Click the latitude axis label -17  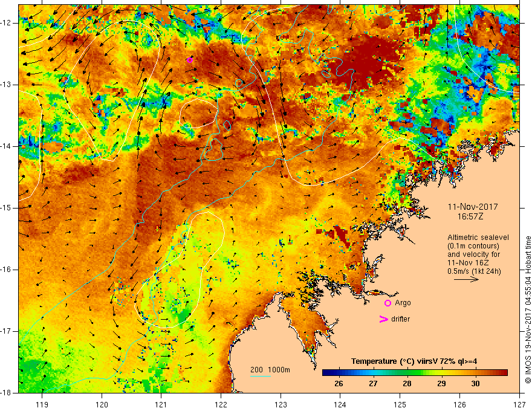click(x=5, y=331)
